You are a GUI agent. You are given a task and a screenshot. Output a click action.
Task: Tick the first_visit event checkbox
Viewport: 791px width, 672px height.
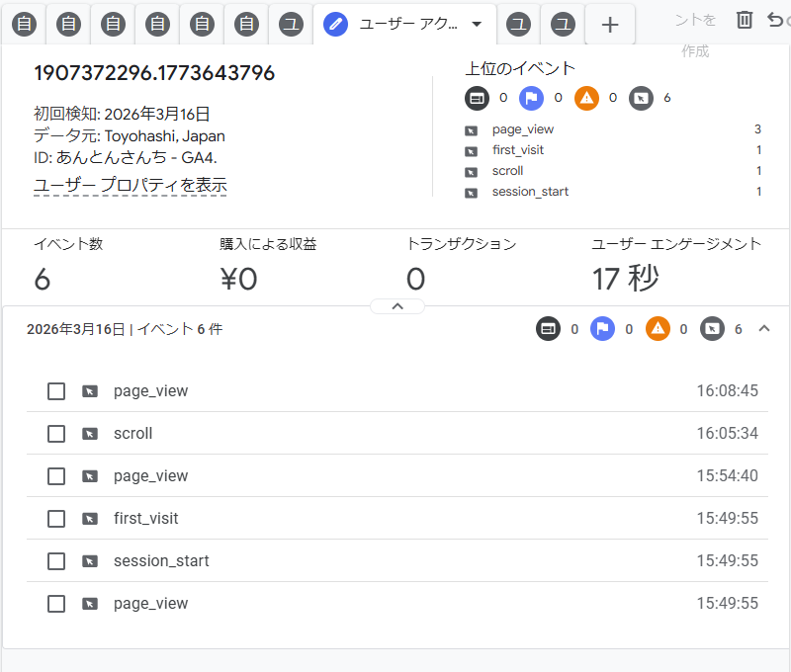point(56,519)
